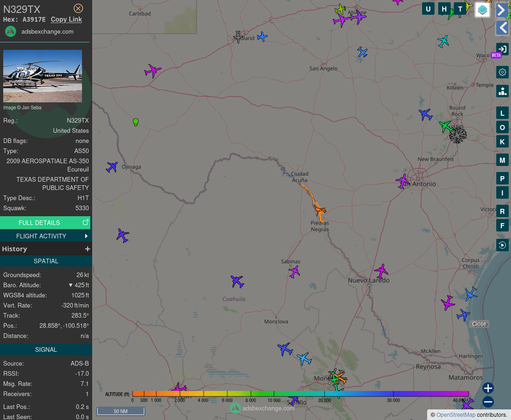The image size is (511, 420).
Task: Toggle the R button
Action: tap(502, 211)
